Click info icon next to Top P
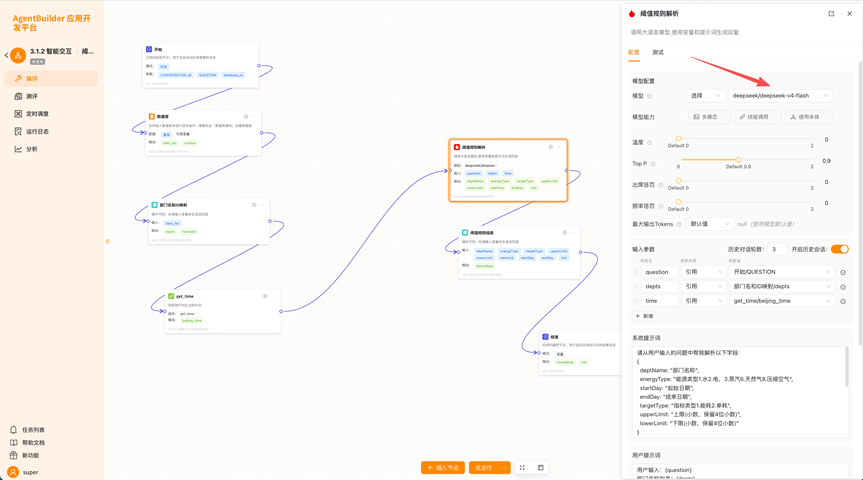 tap(653, 163)
